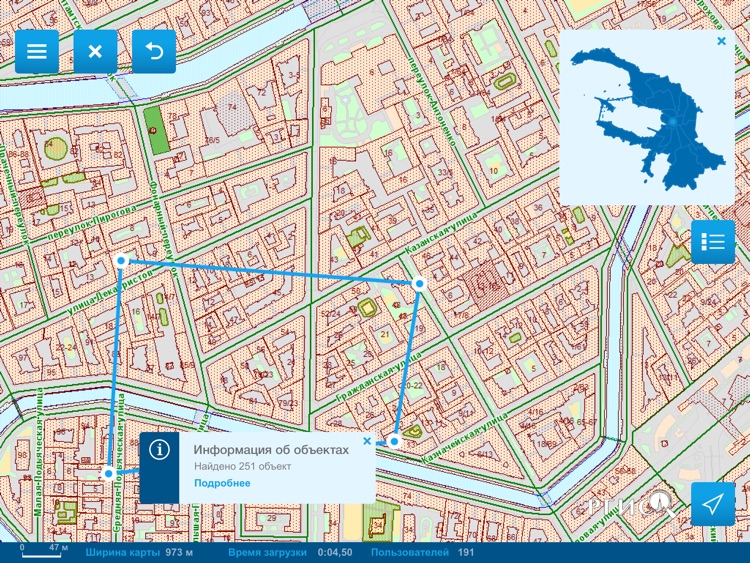Select the top-left polygon vertex point
Viewport: 750px width, 563px height.
121,260
